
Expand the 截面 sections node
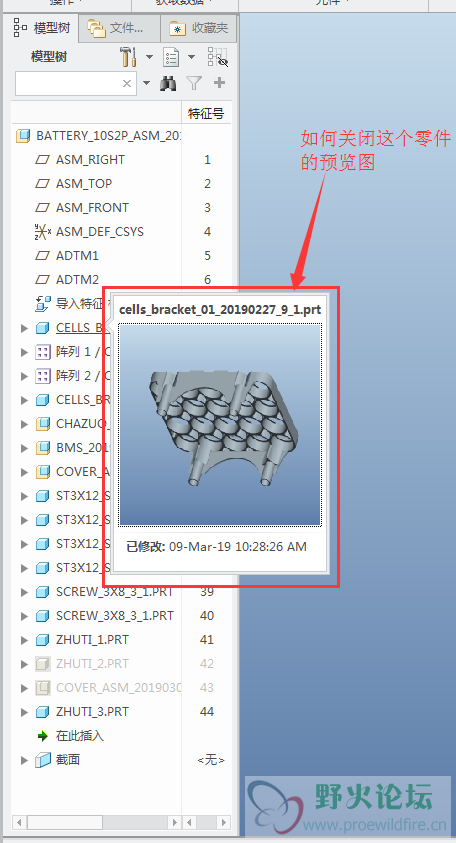pyautogui.click(x=24, y=760)
